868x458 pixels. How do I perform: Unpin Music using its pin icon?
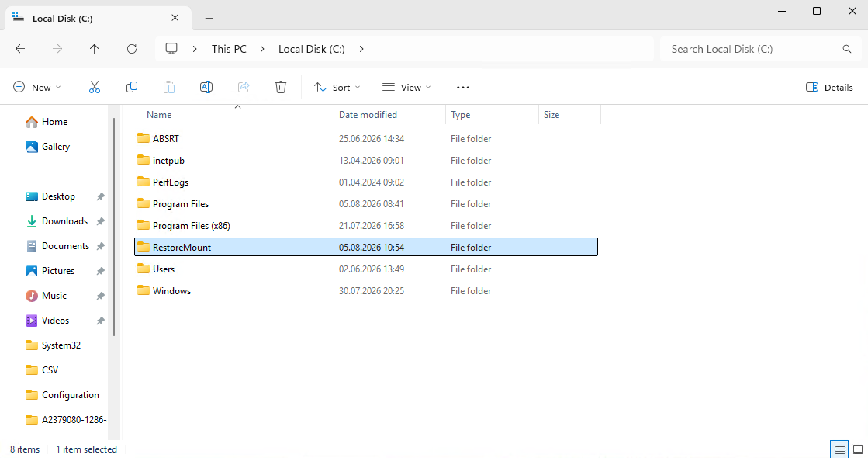(x=100, y=296)
